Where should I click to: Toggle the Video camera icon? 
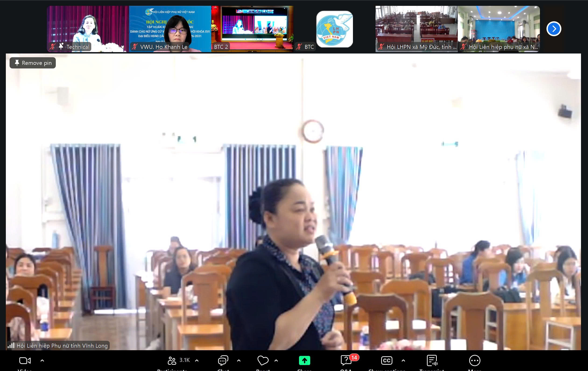click(x=25, y=360)
